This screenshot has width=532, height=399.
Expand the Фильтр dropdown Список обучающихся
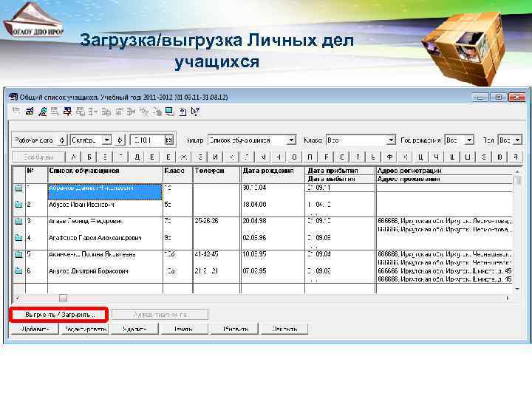click(x=291, y=140)
